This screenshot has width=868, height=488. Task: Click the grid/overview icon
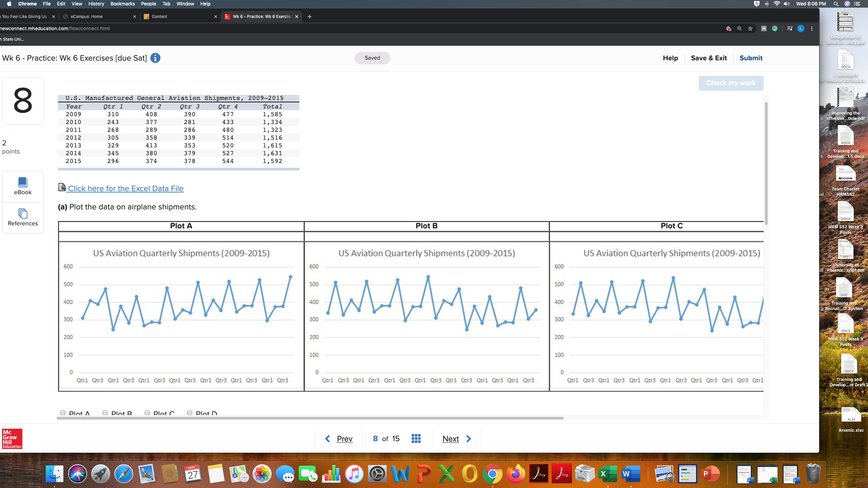(x=416, y=439)
